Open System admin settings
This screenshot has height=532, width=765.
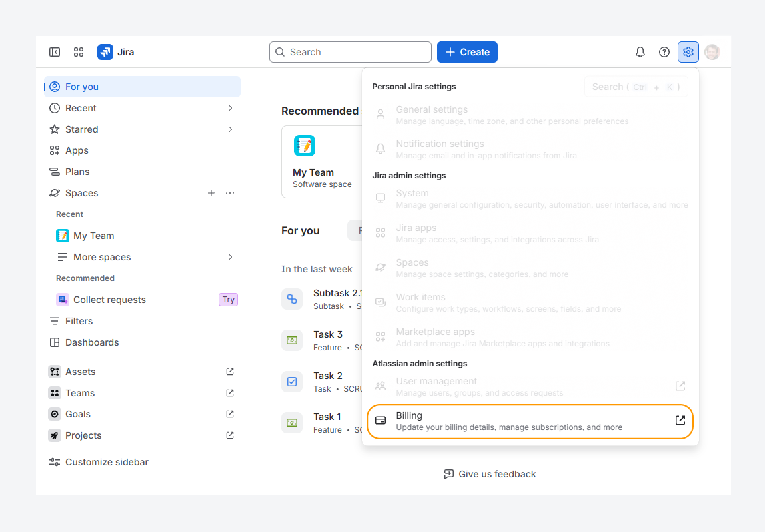click(x=530, y=199)
